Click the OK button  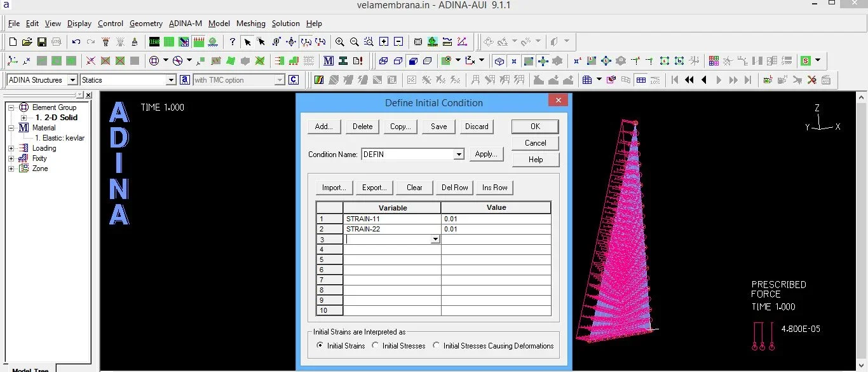(536, 127)
